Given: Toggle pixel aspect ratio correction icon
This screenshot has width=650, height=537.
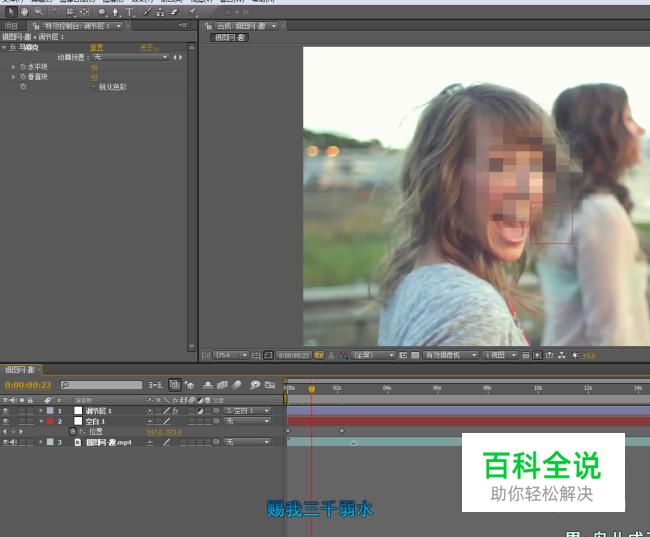Looking at the screenshot, I should [x=525, y=355].
